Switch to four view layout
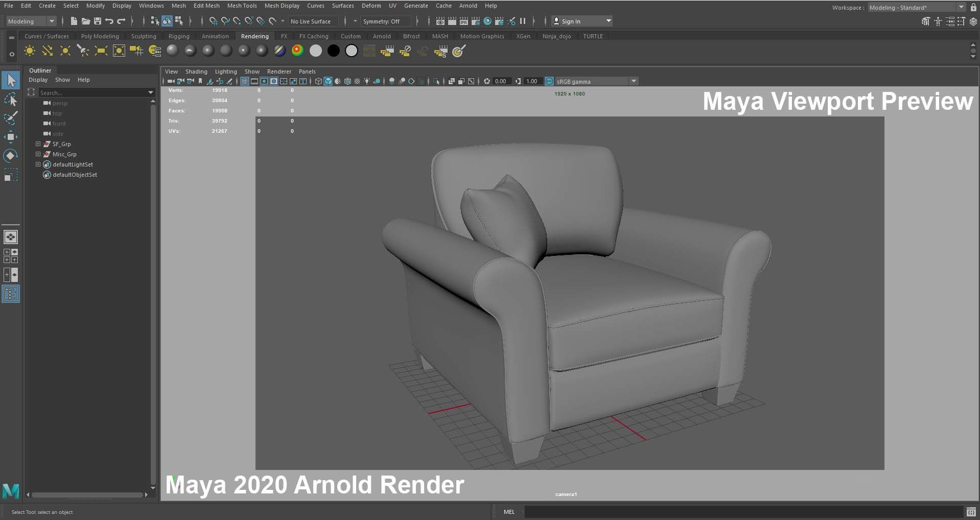980x520 pixels. click(x=11, y=256)
